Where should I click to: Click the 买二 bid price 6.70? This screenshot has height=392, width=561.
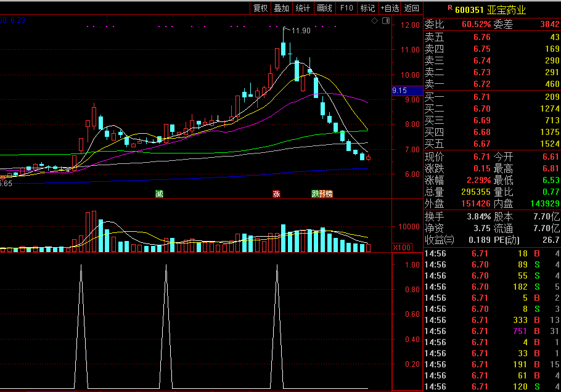pos(482,108)
